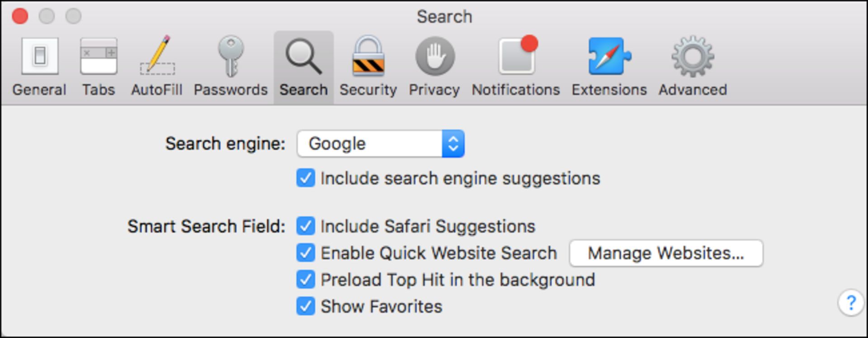Toggle Enable Quick Website Search

tap(306, 253)
